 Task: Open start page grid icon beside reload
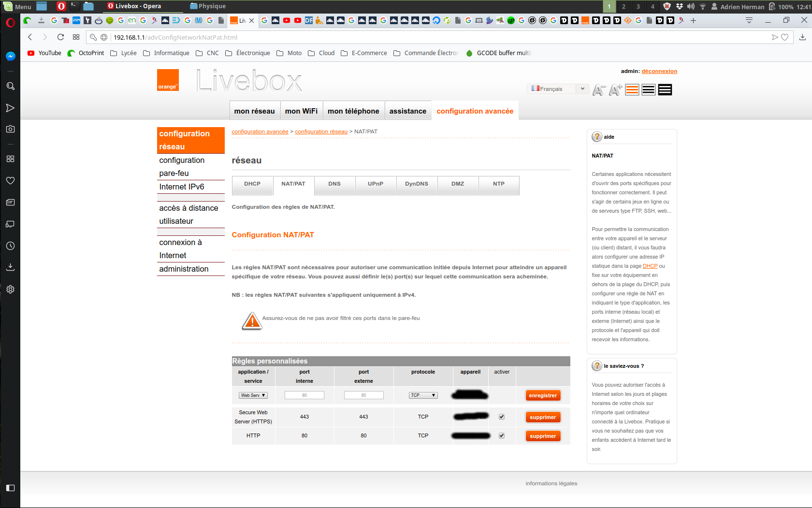pos(76,37)
